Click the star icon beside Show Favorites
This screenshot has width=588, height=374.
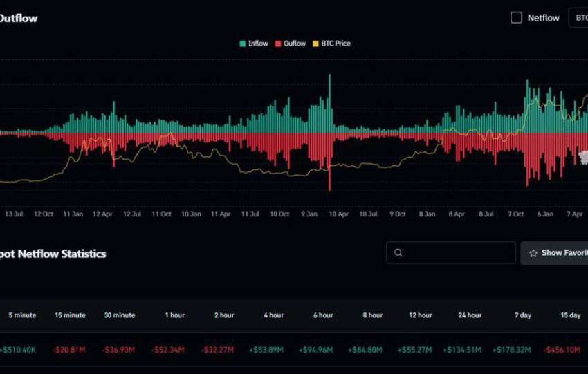click(533, 253)
